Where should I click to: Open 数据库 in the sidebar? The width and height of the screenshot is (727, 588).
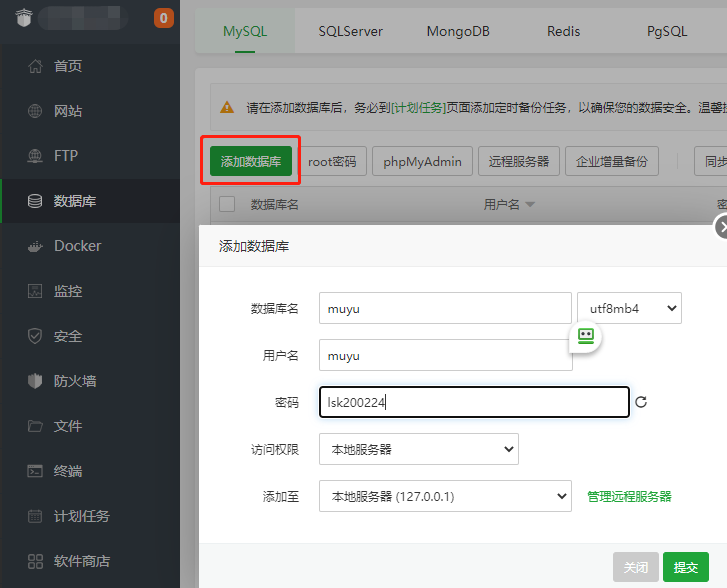click(90, 201)
